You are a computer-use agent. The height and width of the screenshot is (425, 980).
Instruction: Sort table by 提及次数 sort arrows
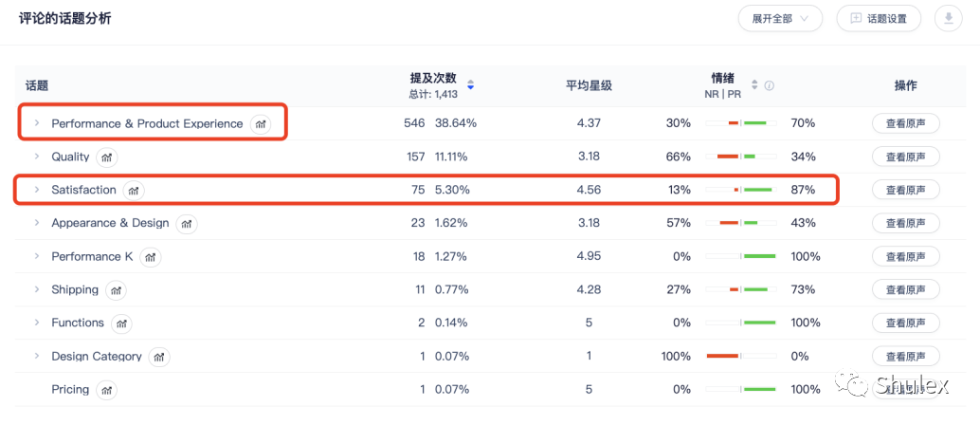click(471, 85)
